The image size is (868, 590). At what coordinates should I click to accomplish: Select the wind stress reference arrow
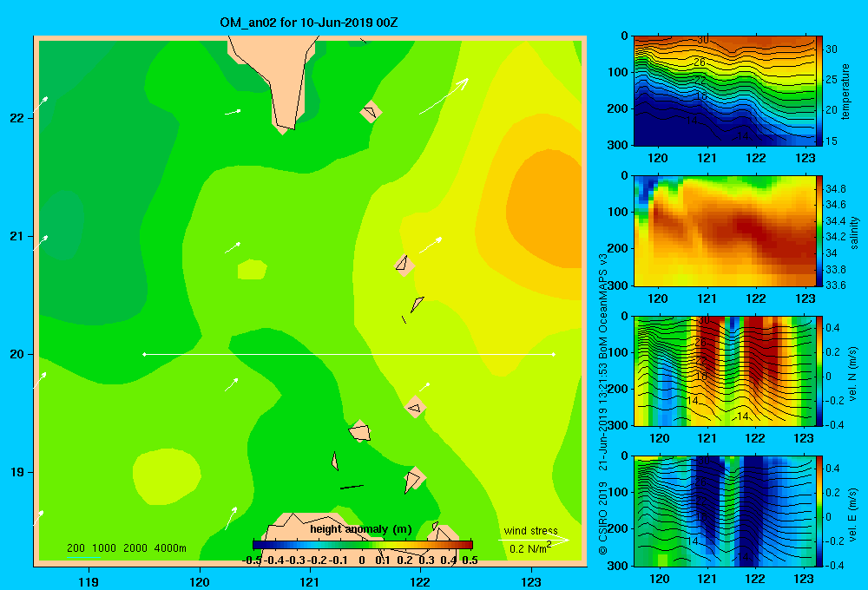534,540
